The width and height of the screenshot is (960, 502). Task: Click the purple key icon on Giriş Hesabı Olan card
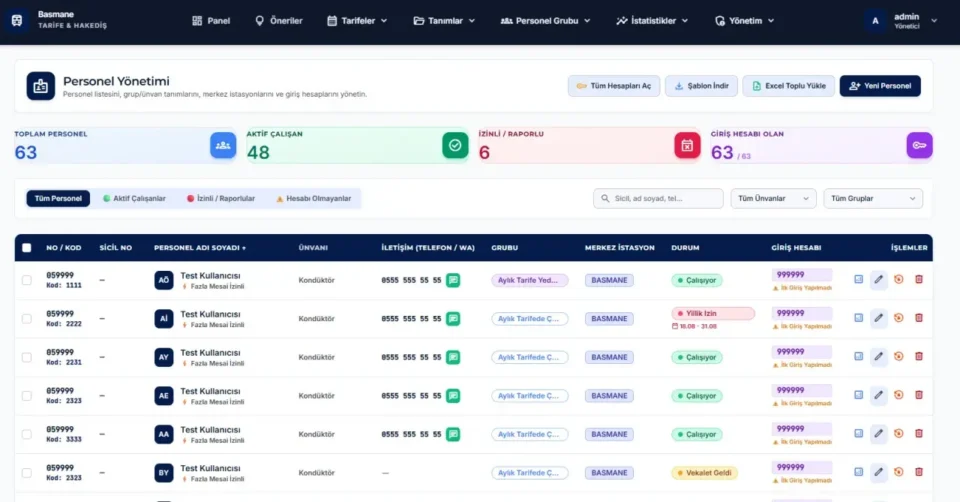(919, 146)
